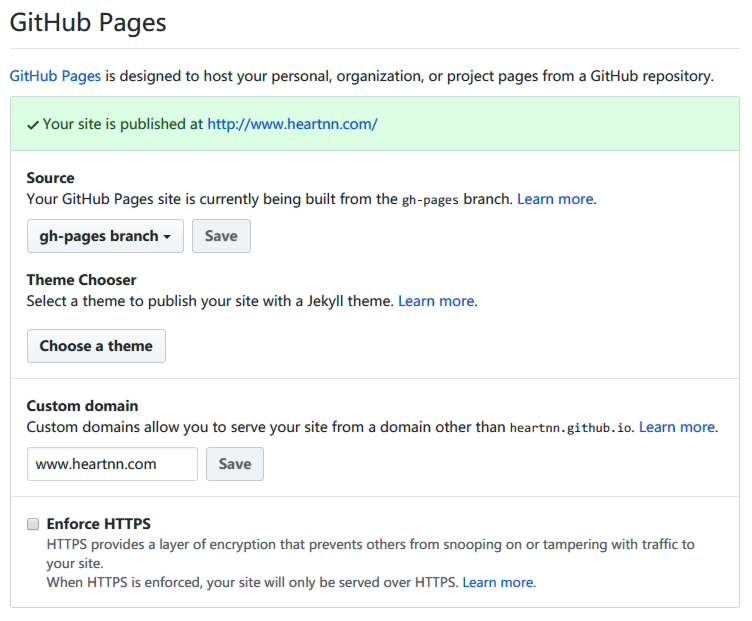Open the http://www.heartnn.com/ published site link
This screenshot has height=621, width=752.
pyautogui.click(x=292, y=124)
